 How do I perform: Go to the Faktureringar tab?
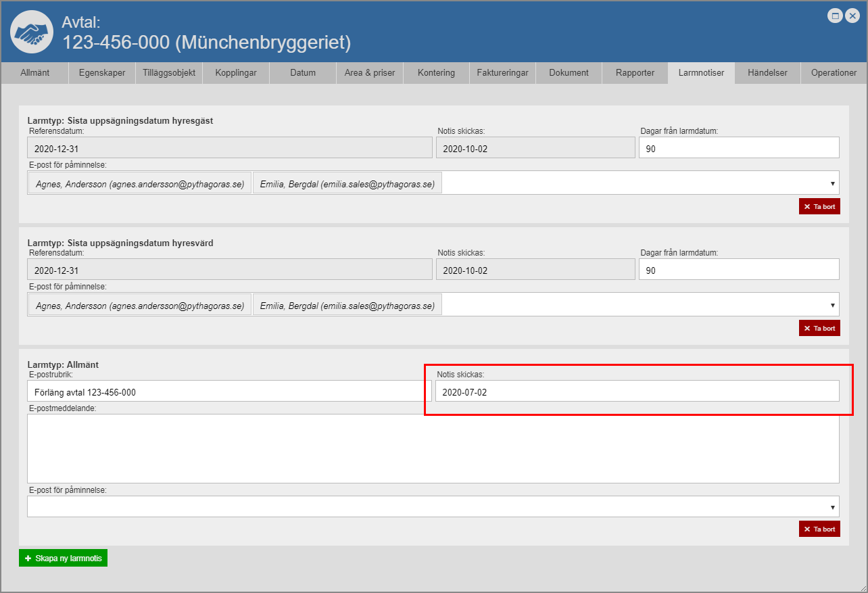(x=502, y=73)
